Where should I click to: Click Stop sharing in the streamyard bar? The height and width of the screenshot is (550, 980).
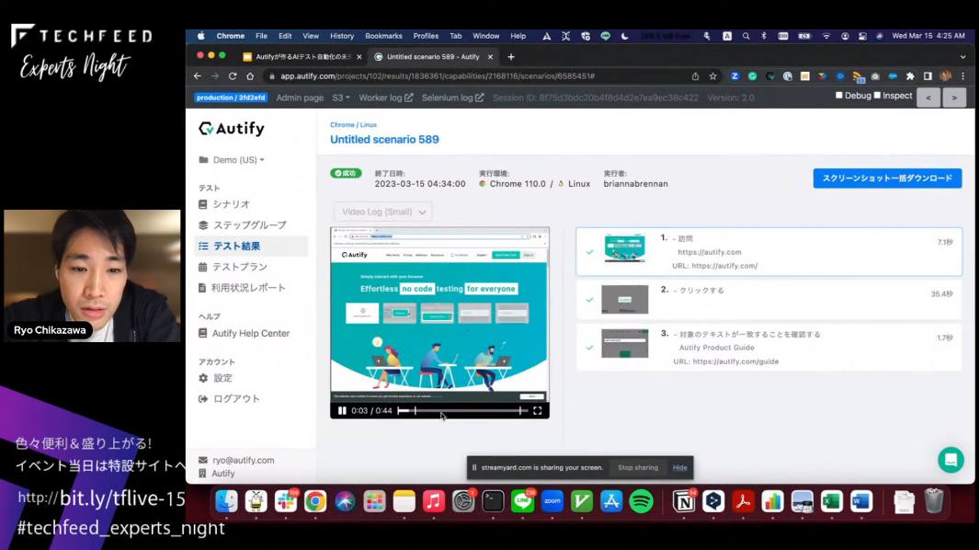click(637, 467)
